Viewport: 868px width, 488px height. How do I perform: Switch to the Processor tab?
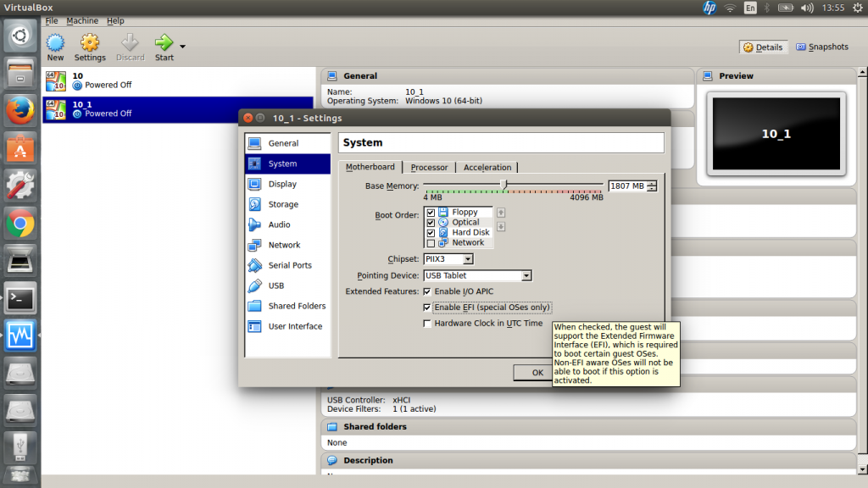429,168
